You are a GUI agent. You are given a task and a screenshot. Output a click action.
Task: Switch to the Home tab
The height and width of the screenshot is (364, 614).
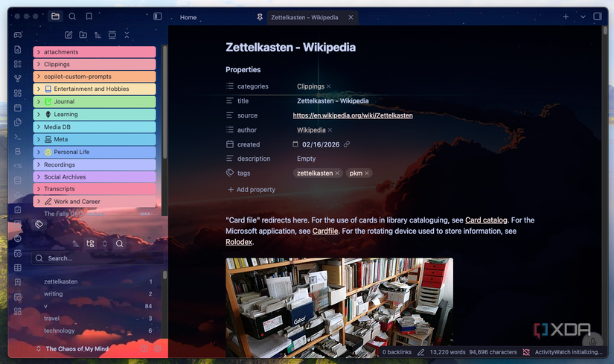click(188, 17)
